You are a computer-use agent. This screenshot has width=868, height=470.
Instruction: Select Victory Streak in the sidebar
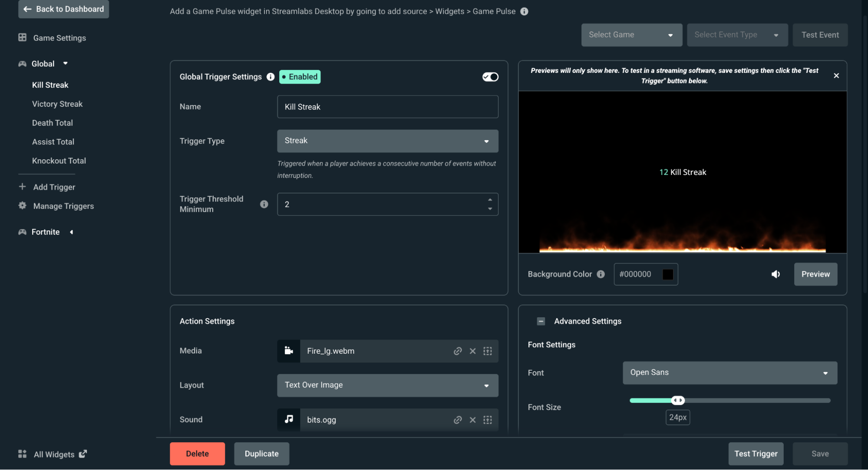coord(57,104)
